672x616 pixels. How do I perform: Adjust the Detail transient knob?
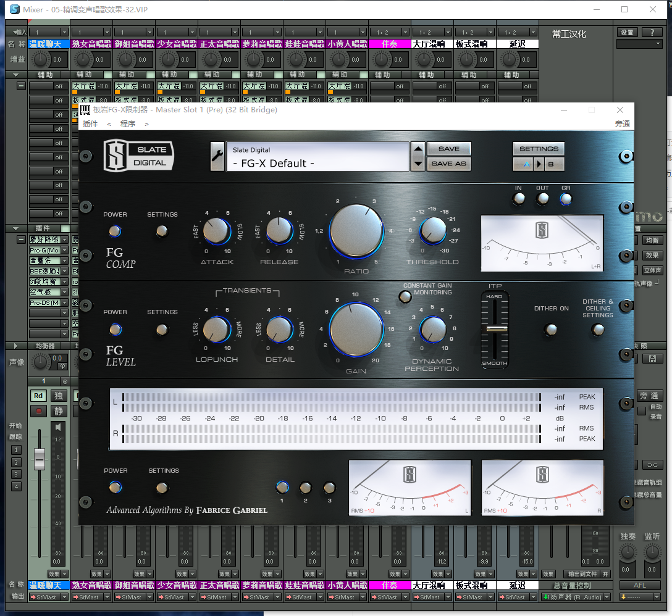pos(279,330)
